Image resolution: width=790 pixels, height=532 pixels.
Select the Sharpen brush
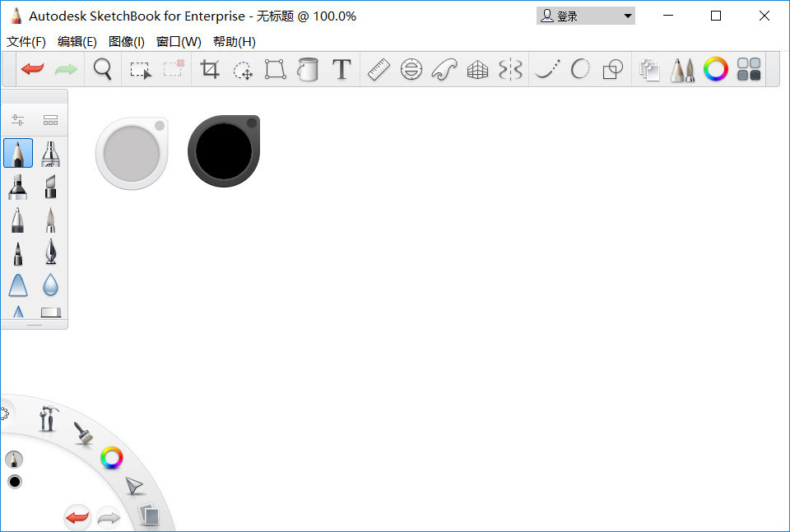[x=18, y=312]
